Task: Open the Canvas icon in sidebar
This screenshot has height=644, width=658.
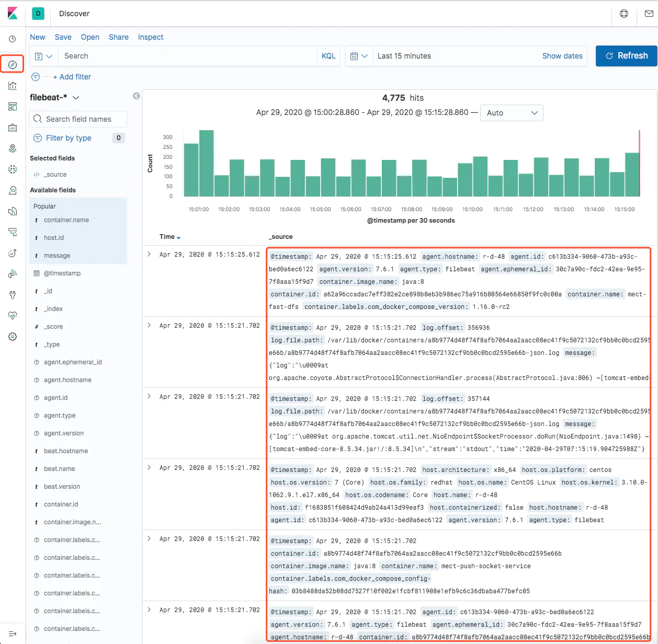Action: click(x=13, y=128)
